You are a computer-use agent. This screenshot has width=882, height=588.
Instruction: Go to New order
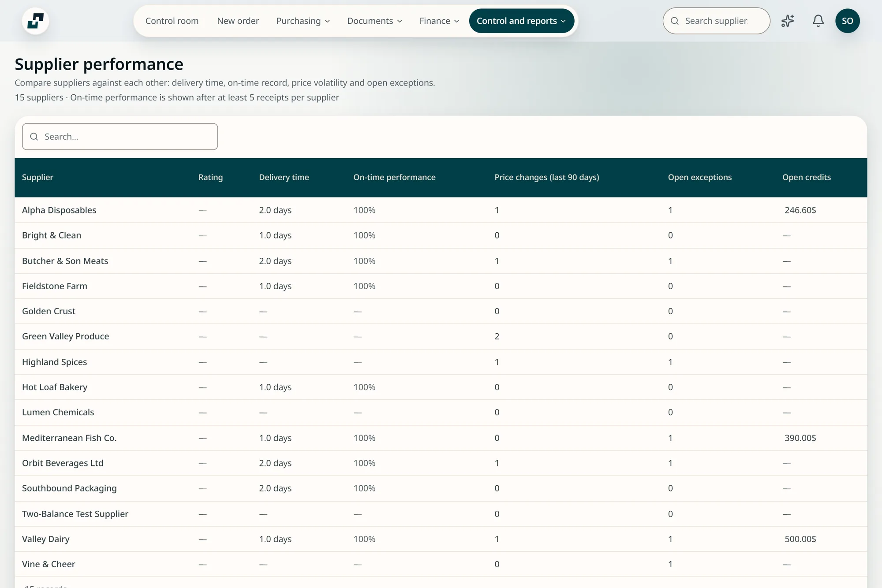click(x=238, y=21)
